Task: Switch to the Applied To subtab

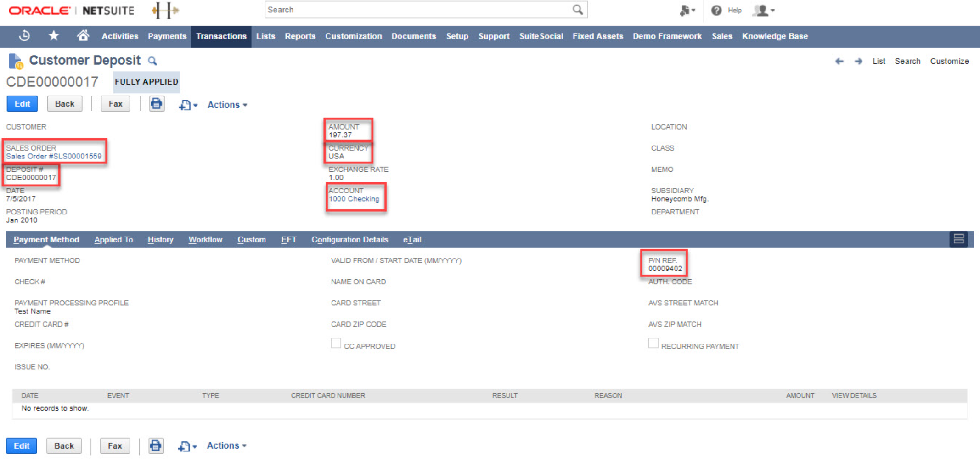Action: (113, 239)
